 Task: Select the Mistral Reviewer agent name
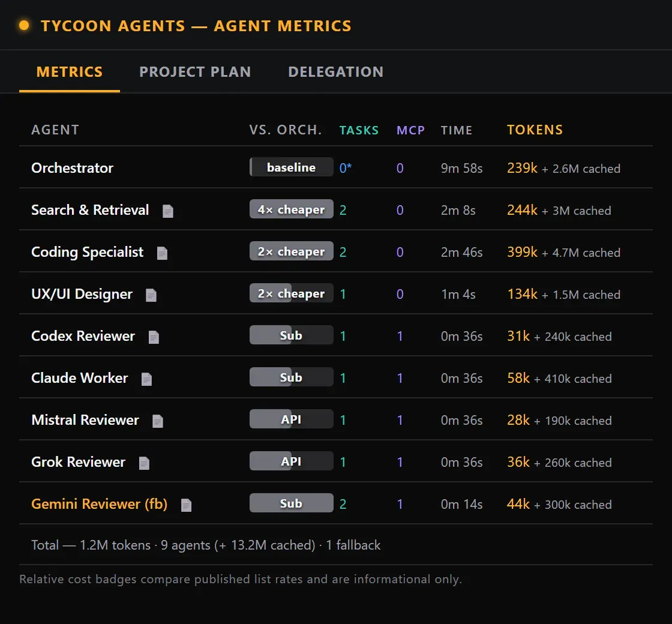(x=85, y=419)
